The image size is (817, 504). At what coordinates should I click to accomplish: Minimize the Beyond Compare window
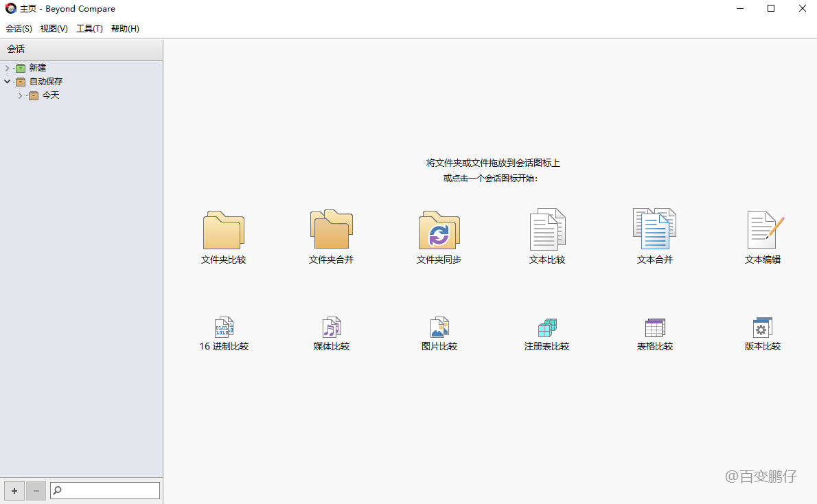click(x=740, y=8)
